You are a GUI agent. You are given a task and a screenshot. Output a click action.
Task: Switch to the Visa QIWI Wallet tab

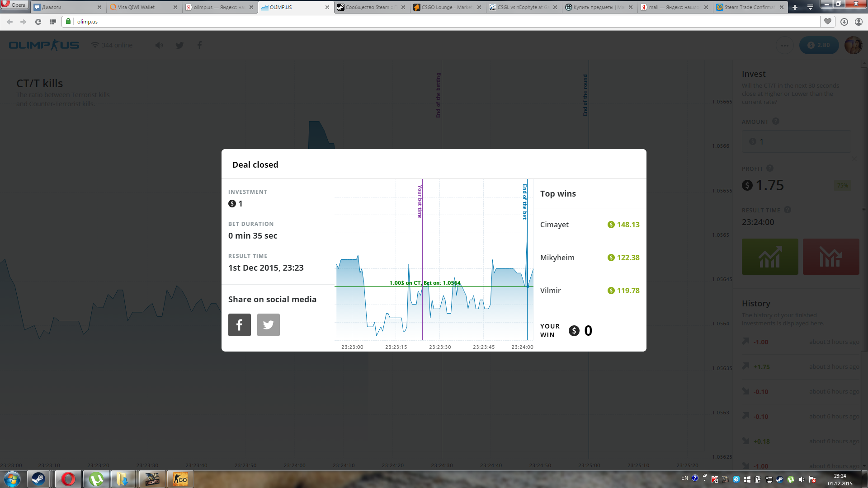click(x=144, y=7)
